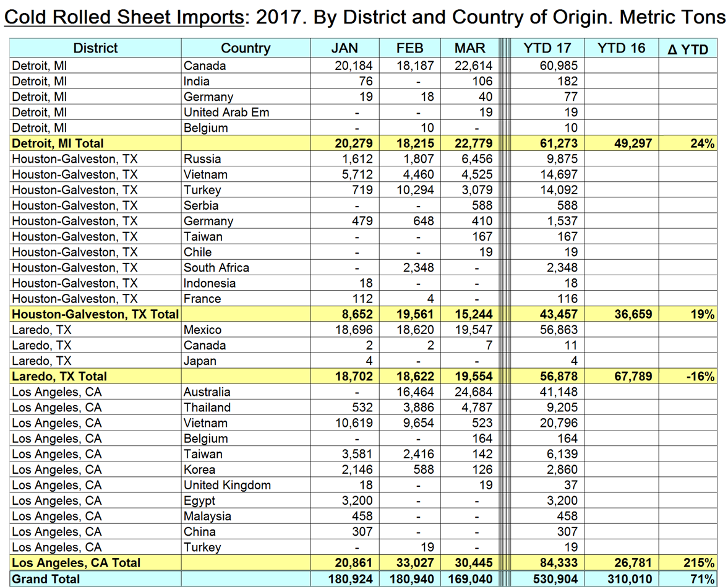Select the District column header
Screen dimensions: 728x587
95,48
